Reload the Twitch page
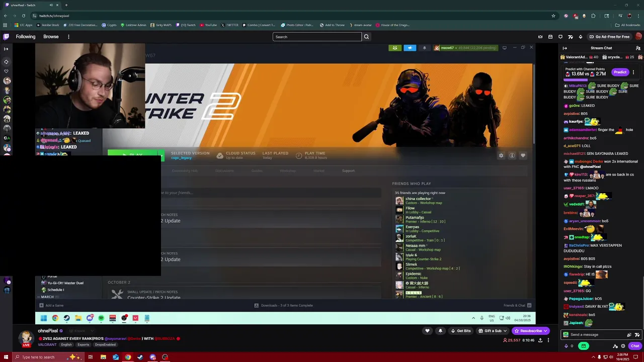 point(23,16)
